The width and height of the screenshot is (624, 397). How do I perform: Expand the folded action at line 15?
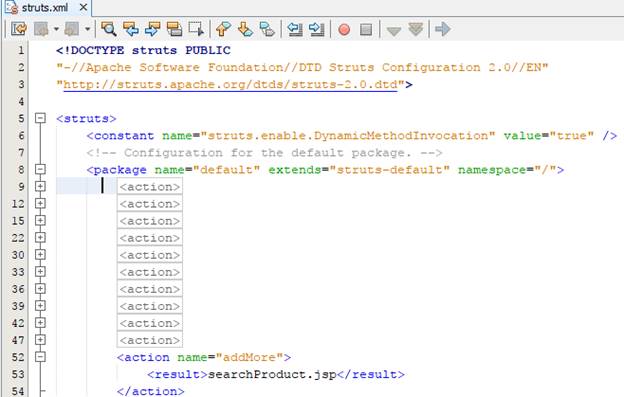coord(40,220)
